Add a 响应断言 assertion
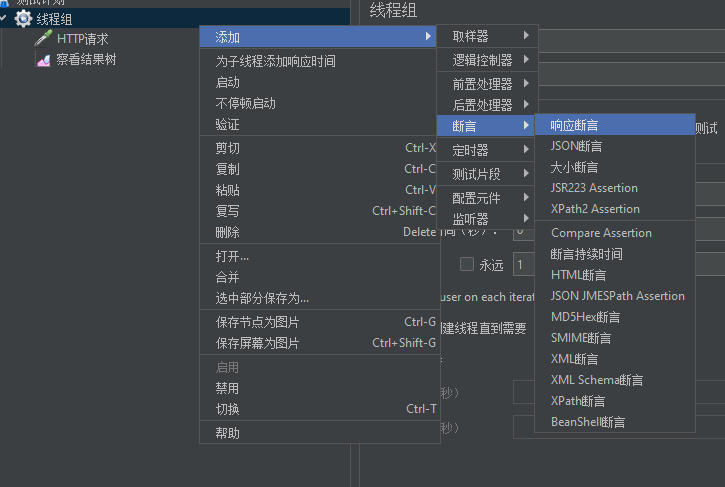Image resolution: width=725 pixels, height=487 pixels. pyautogui.click(x=615, y=125)
